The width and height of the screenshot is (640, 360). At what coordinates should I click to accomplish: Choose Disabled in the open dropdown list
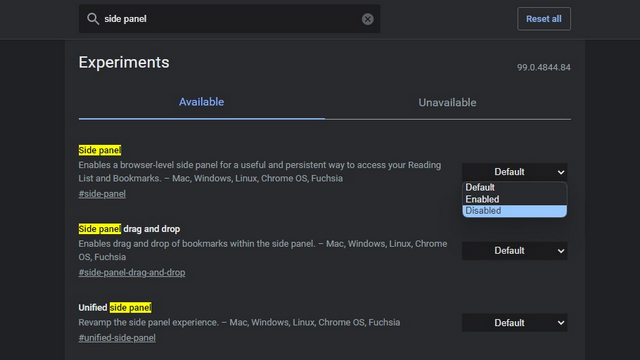point(514,211)
